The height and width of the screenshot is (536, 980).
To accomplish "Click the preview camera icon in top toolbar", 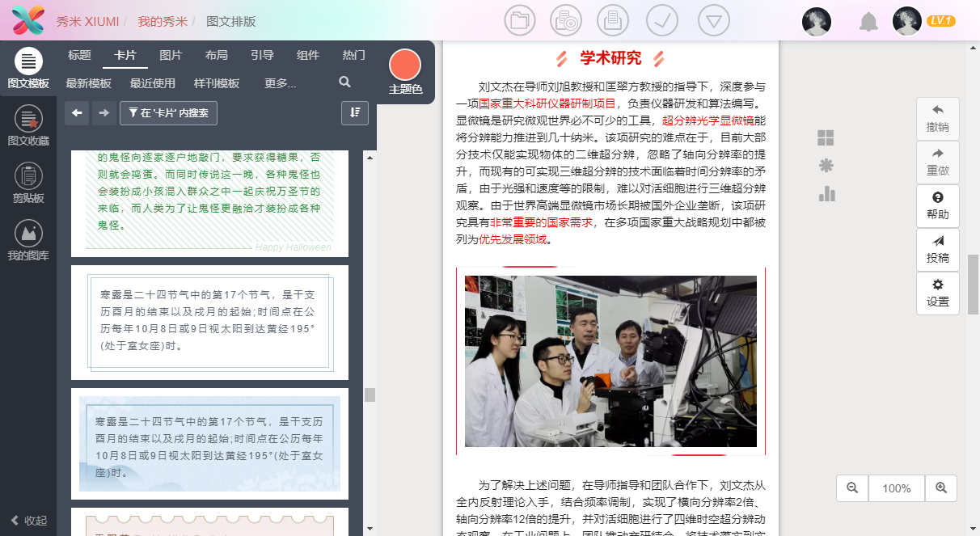I will [x=566, y=20].
